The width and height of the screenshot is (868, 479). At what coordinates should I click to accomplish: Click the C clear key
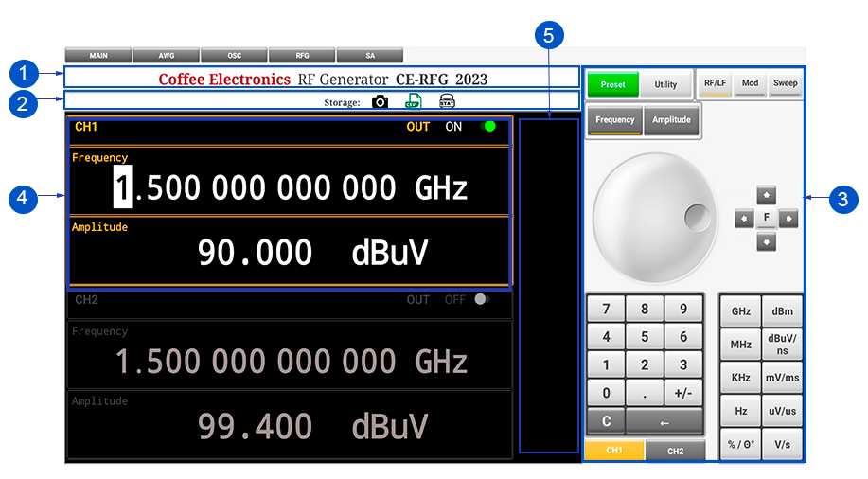tap(606, 422)
